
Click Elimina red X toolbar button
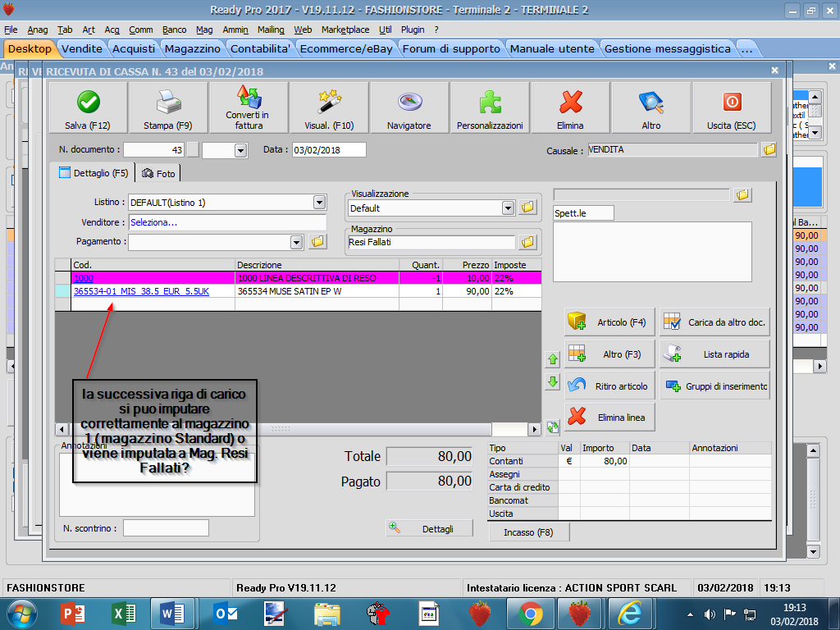[571, 107]
